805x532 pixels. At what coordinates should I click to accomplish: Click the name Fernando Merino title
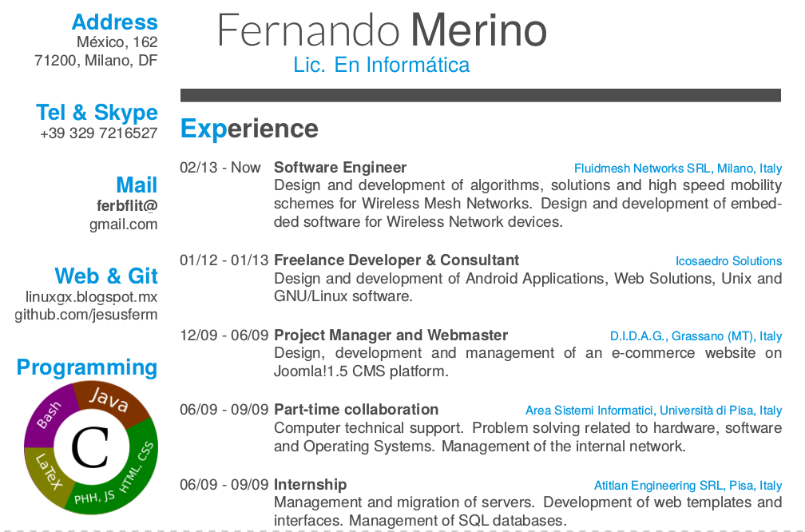click(382, 30)
